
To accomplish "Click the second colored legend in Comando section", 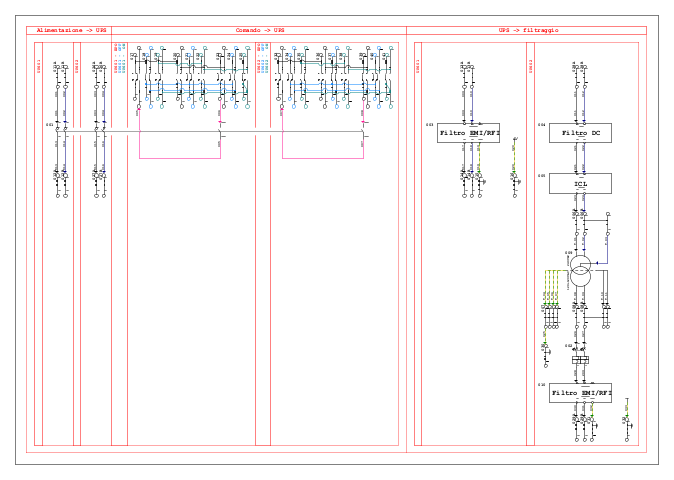I will tap(262, 65).
